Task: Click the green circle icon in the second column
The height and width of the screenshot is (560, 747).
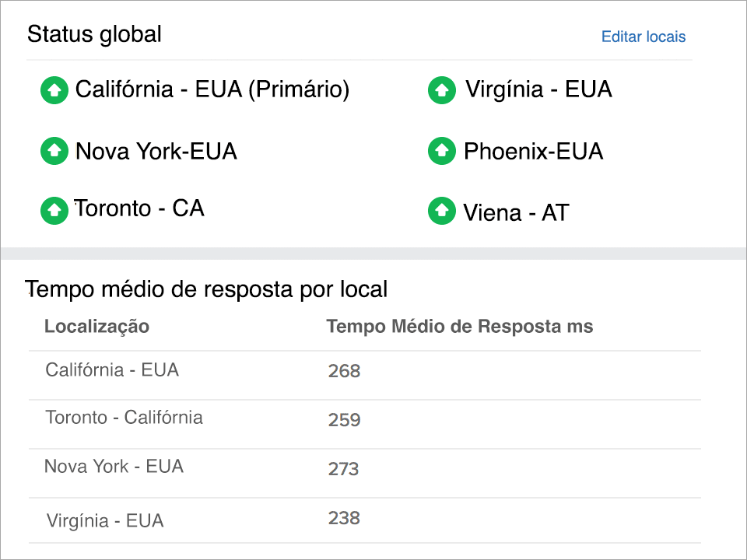Action: point(441,90)
